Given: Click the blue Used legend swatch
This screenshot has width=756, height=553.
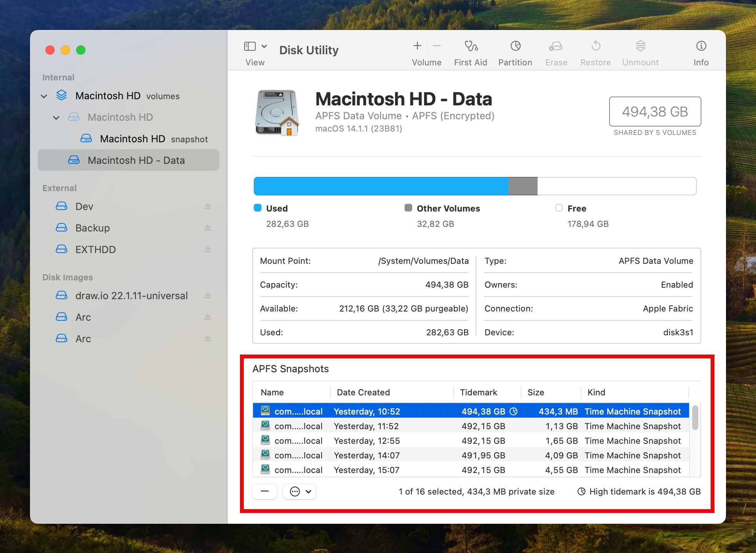Looking at the screenshot, I should point(258,208).
